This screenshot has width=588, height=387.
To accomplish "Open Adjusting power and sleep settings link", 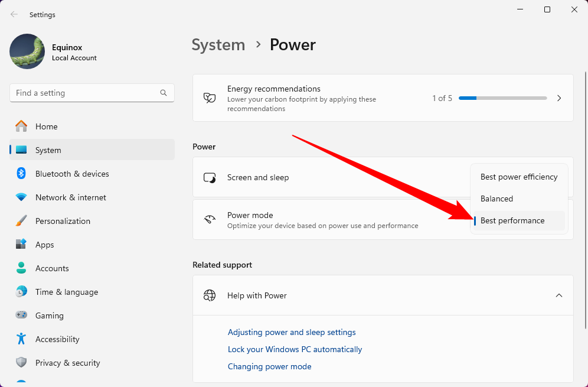I will click(292, 332).
